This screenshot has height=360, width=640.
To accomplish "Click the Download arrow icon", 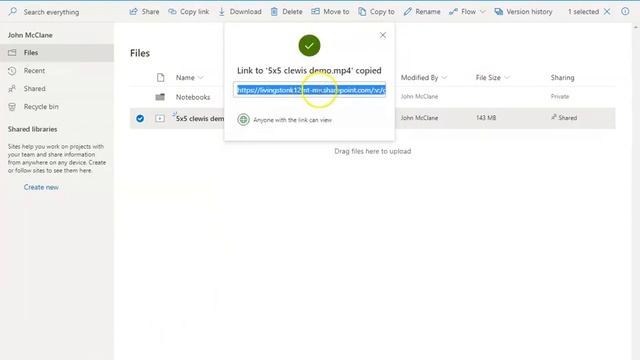I will coord(222,11).
